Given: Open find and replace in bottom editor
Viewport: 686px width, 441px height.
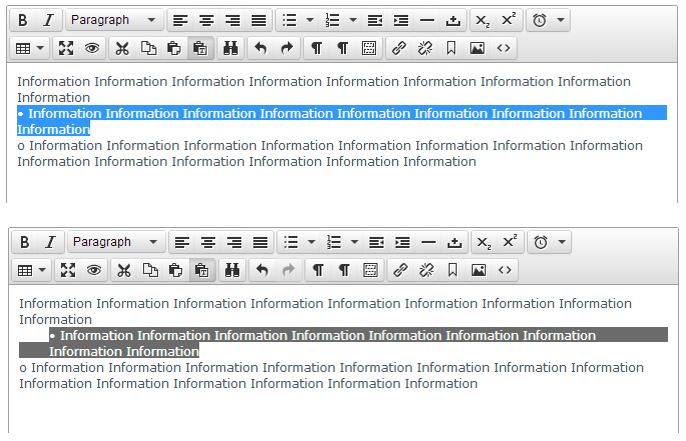Looking at the screenshot, I should pos(232,270).
